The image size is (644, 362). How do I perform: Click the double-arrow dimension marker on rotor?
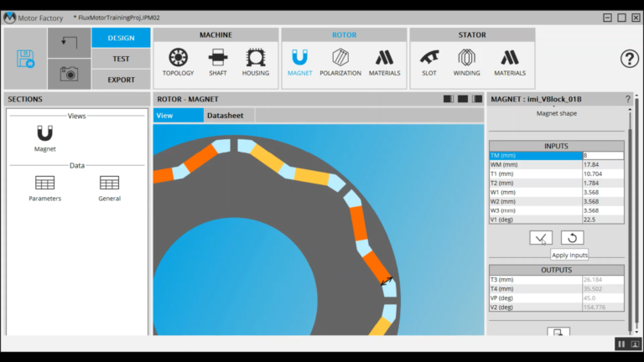(x=387, y=281)
